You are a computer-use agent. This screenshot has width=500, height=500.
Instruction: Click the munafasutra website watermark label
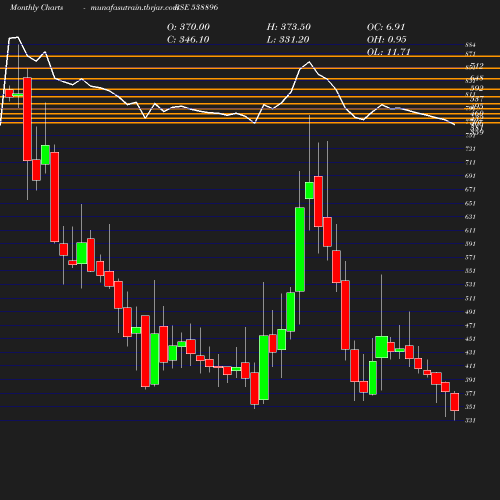click(x=134, y=8)
